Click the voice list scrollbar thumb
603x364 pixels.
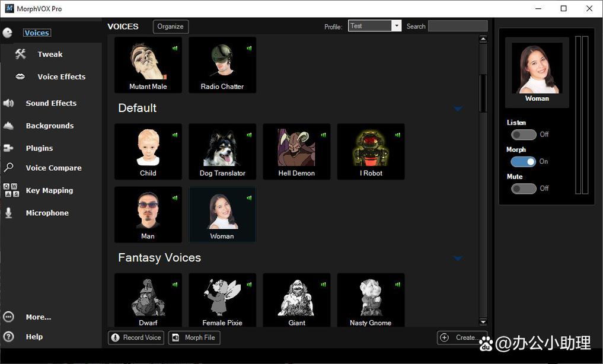[x=483, y=93]
